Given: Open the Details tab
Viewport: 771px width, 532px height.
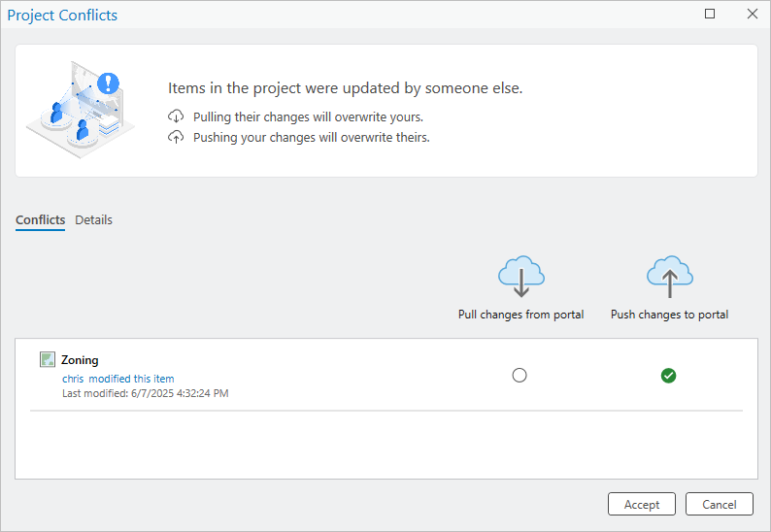Looking at the screenshot, I should 94,220.
